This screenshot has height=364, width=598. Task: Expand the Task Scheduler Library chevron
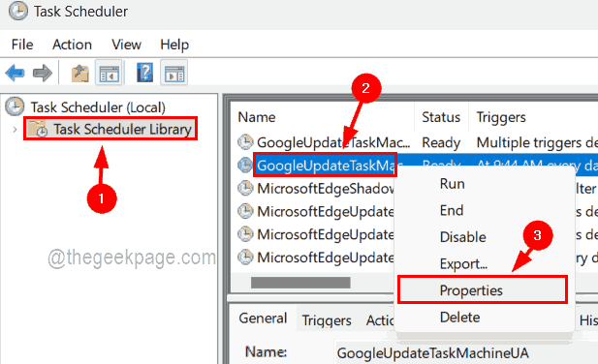pyautogui.click(x=15, y=130)
